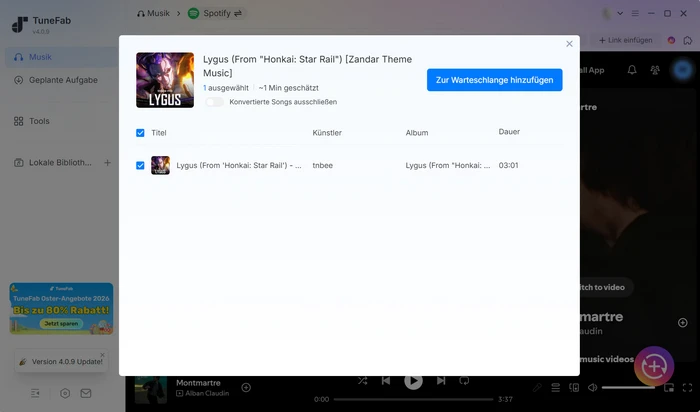Viewport: 700px width, 412px height.
Task: Open Spotify friends activity icon
Action: (x=655, y=70)
